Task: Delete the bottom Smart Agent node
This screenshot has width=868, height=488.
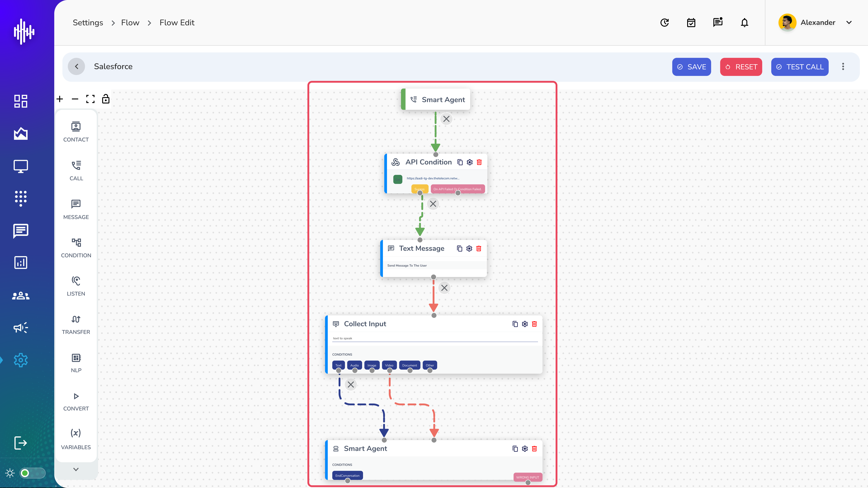Action: (534, 449)
